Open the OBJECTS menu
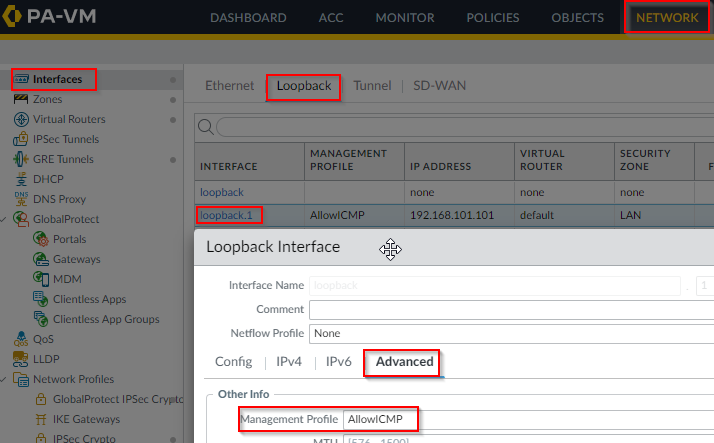The height and width of the screenshot is (443, 714). tap(577, 18)
